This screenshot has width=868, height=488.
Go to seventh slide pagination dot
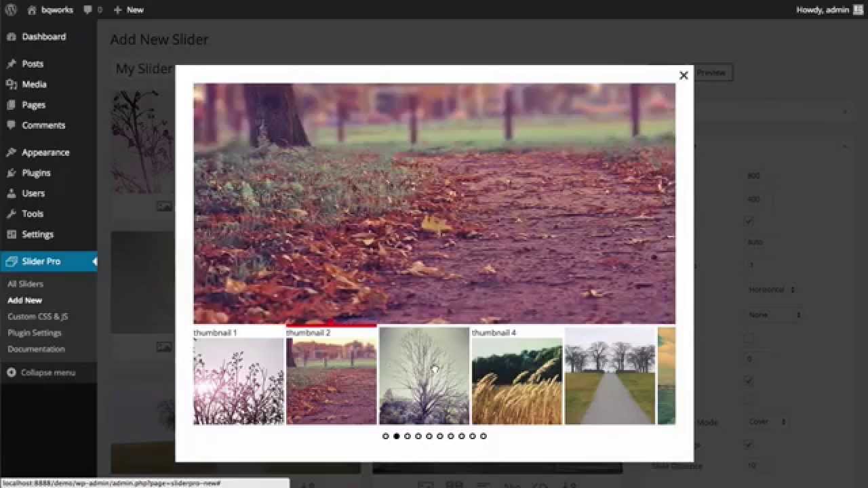[451, 436]
